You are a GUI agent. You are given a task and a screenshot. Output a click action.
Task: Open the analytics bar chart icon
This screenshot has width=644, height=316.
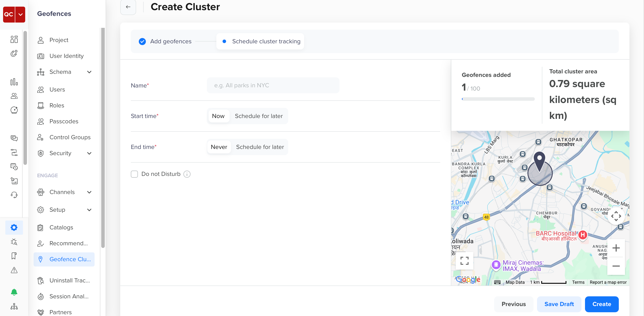14,82
